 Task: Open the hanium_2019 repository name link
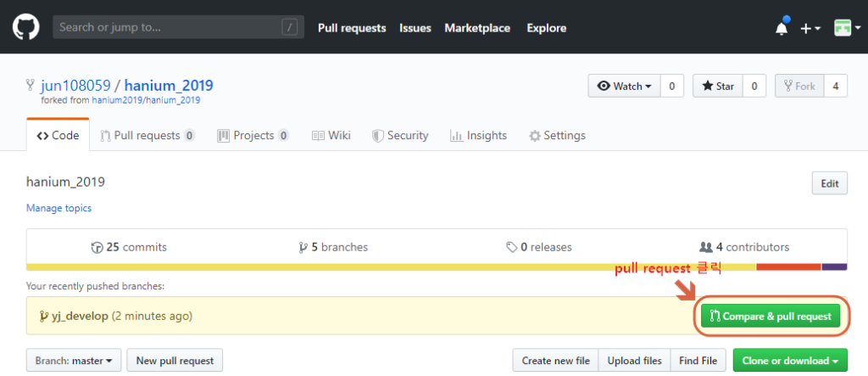point(169,86)
